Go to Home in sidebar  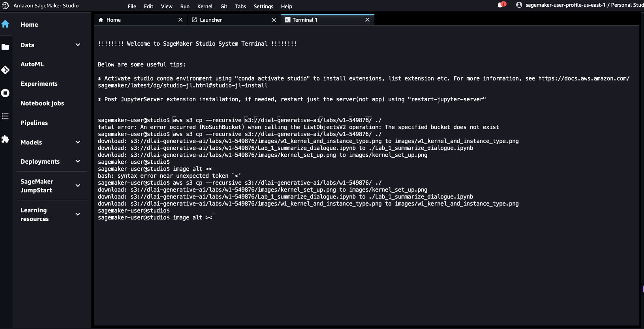tap(29, 24)
